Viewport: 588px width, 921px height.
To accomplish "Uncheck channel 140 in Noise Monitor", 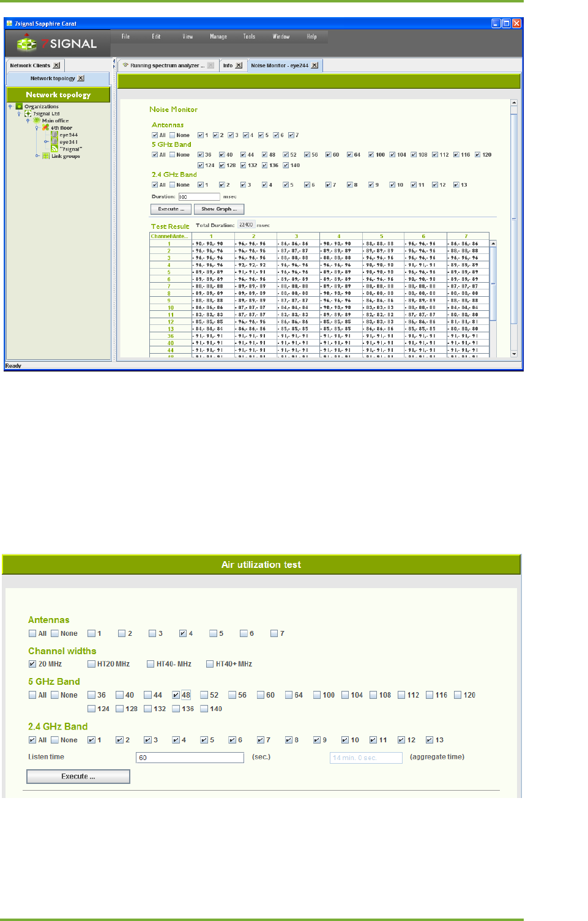I will coord(286,165).
